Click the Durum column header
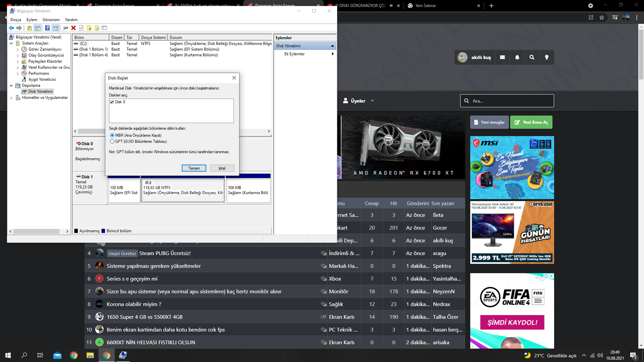 [220, 38]
